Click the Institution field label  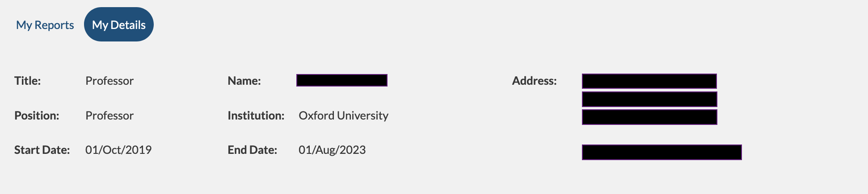(256, 116)
